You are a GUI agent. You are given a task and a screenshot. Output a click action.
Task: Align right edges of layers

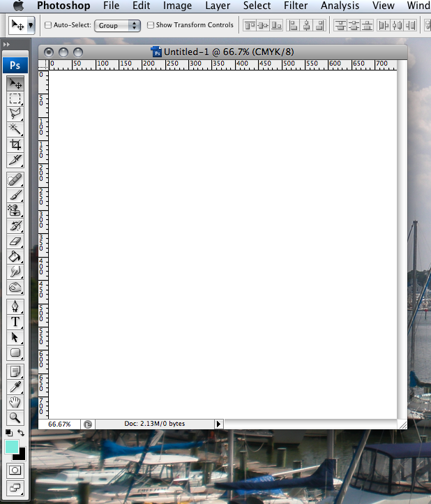pos(319,25)
